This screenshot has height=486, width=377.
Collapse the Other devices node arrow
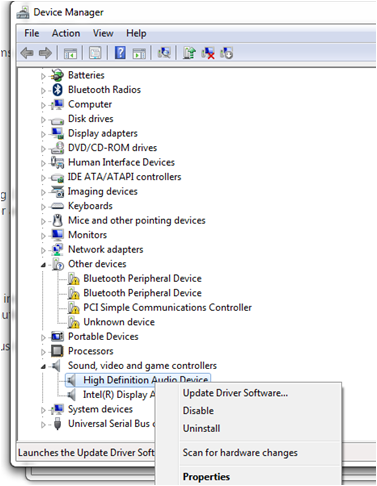pos(43,265)
